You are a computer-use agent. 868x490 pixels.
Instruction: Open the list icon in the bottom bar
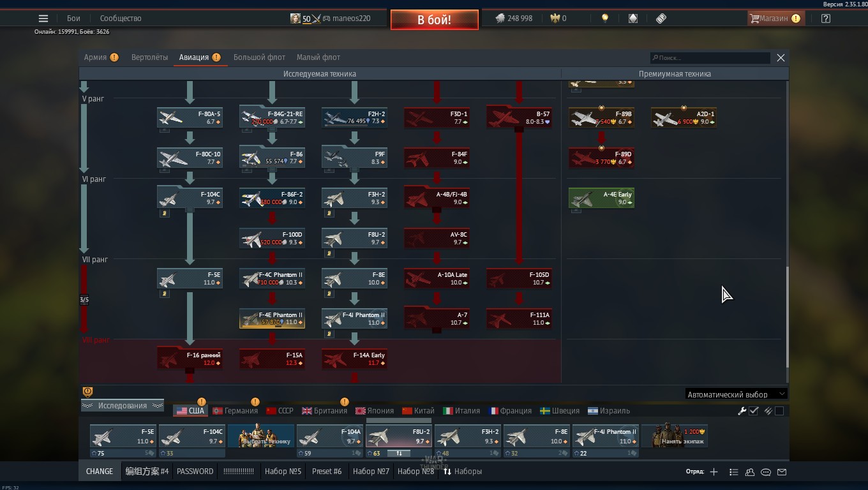[x=733, y=472]
